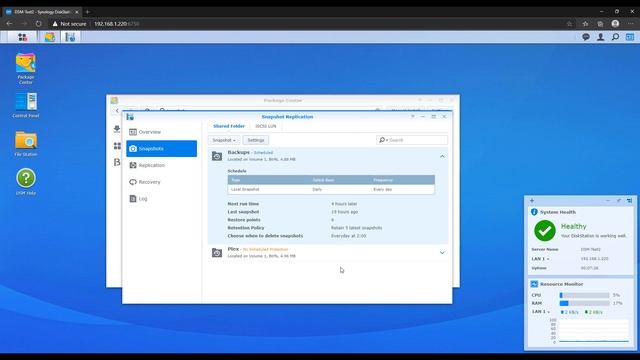Open Replication in the sidebar
Screen dimensions: 640x360
[x=162, y=165]
